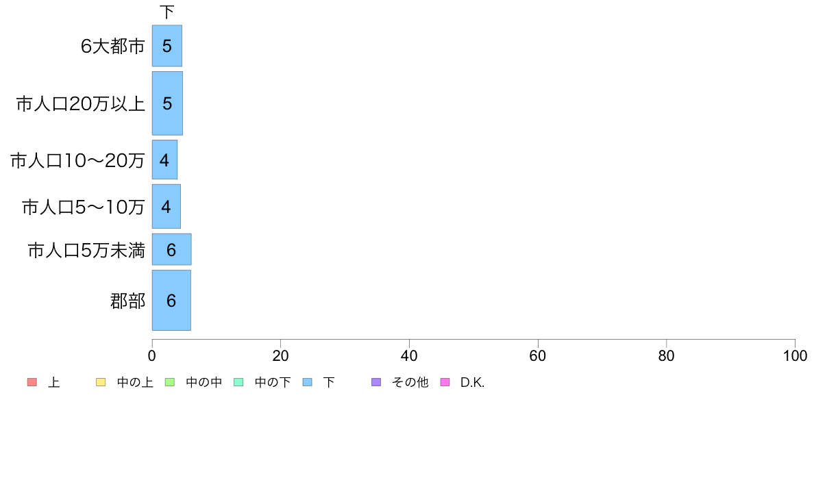Click the purple その他 legend swatch

[x=376, y=382]
